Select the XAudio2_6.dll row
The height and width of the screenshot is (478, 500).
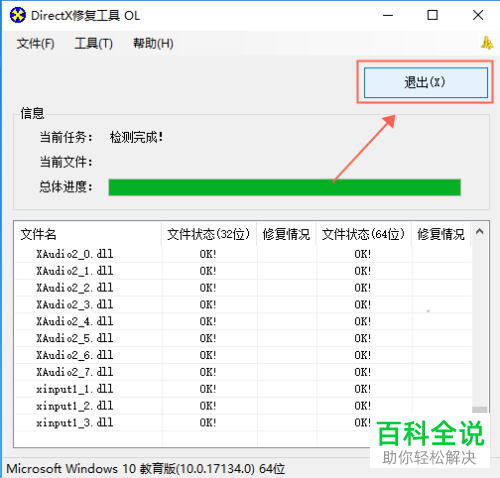243,355
